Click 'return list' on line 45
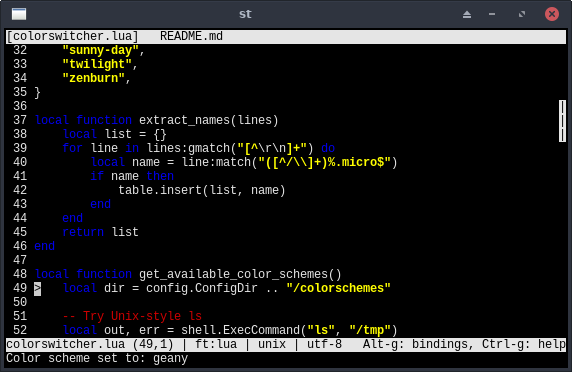Viewport: 572px width, 372px height. [x=100, y=232]
